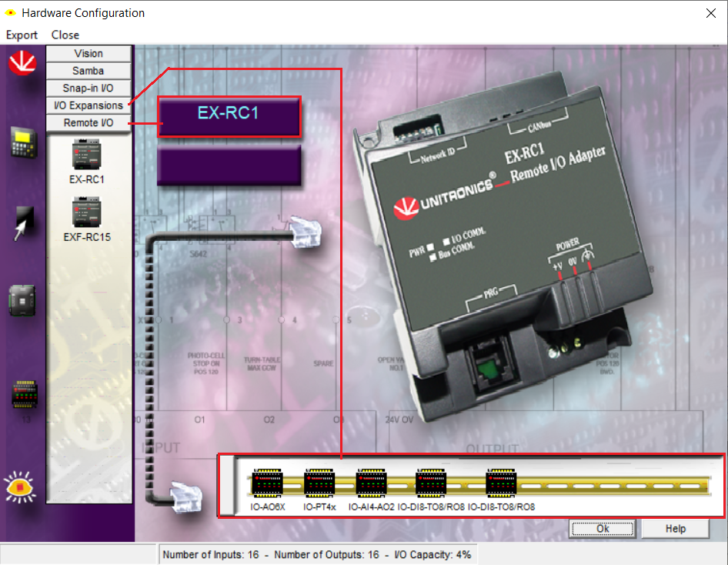
Task: Select the first IO-DI8-TO8/RO8 module on rail
Action: (431, 483)
